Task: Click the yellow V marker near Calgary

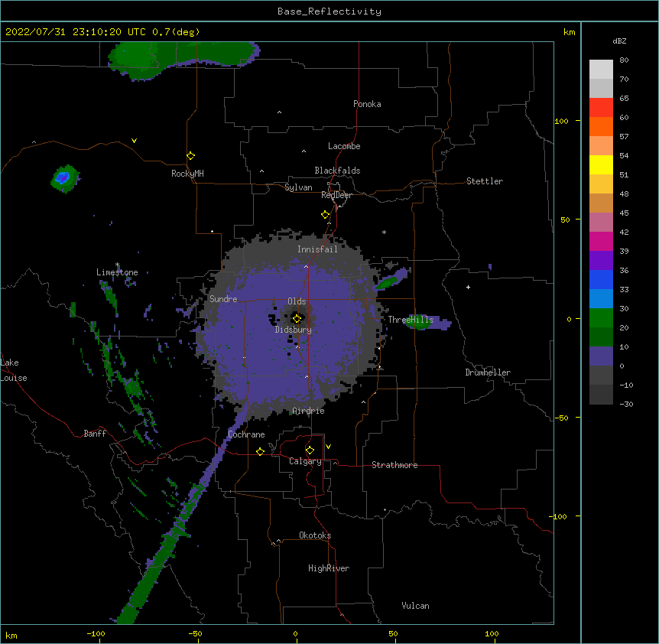Action: click(328, 447)
